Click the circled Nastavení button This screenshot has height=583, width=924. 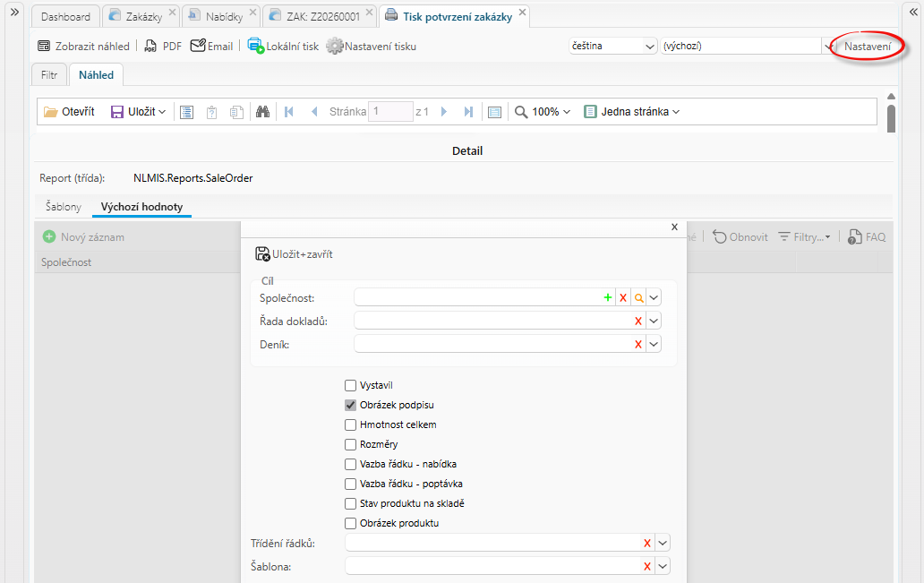pos(868,46)
